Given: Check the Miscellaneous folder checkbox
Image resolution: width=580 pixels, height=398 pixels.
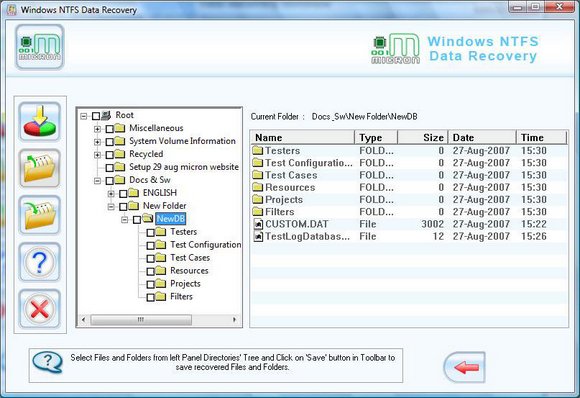Looking at the screenshot, I should coord(109,129).
